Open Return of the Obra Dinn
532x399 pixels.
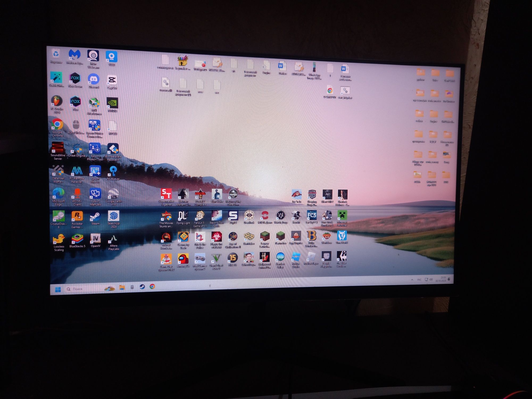(x=233, y=197)
